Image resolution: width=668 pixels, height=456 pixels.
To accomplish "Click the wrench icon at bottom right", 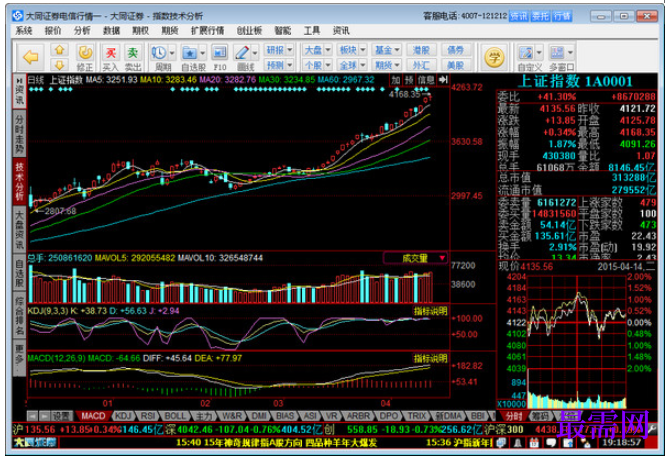I will pos(652,429).
